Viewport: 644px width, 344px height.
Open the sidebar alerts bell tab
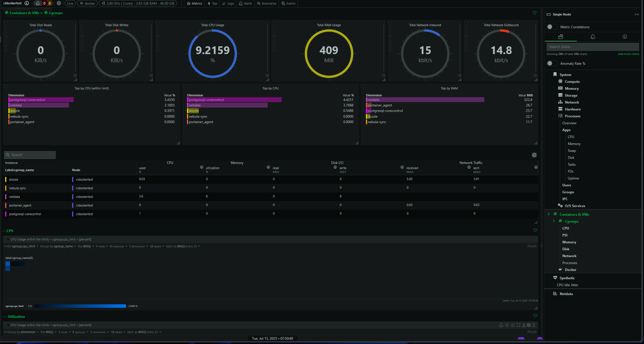point(593,37)
